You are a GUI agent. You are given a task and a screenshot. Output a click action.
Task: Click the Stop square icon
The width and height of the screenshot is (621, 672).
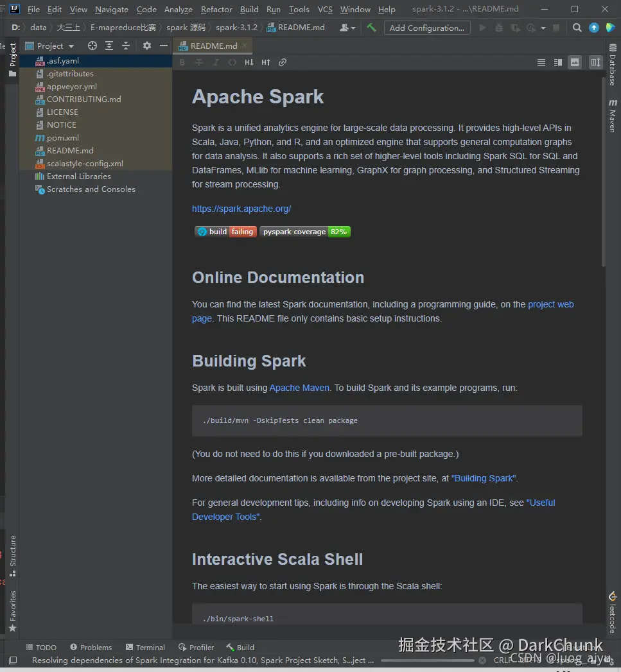(556, 28)
